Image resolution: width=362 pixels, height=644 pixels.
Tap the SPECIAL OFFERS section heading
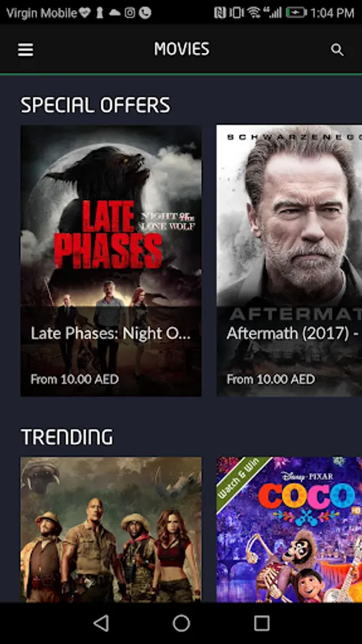(95, 105)
